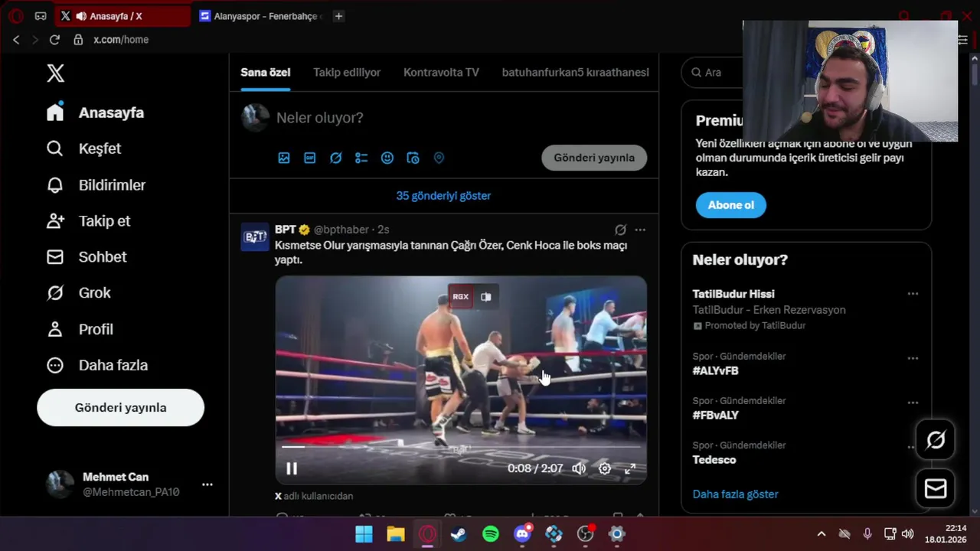Click the X logo in the sidebar
The height and width of the screenshot is (551, 980).
[55, 73]
